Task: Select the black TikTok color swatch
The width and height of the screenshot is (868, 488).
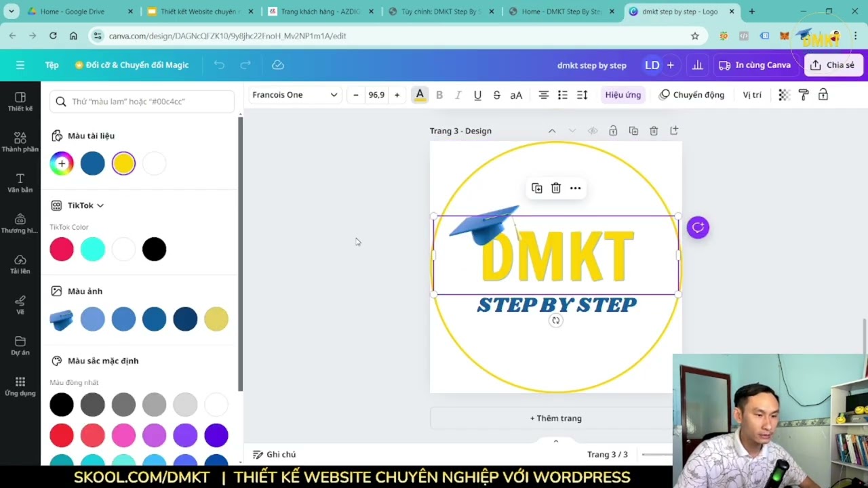Action: click(x=155, y=249)
